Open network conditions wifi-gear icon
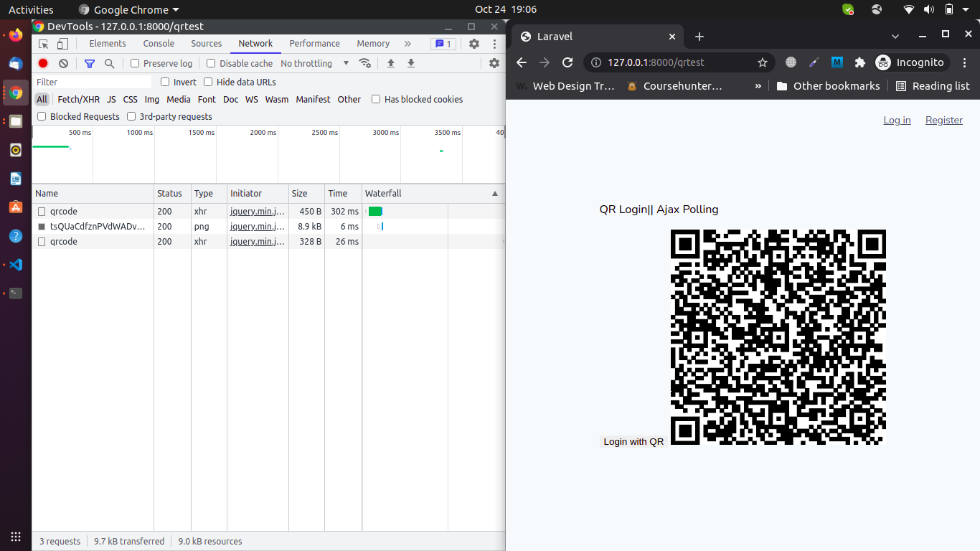The image size is (980, 551). point(365,63)
